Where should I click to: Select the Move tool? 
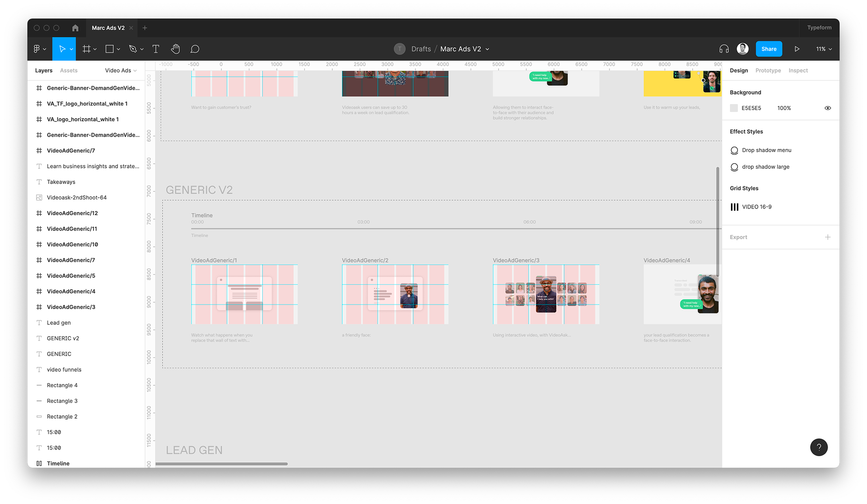[62, 49]
